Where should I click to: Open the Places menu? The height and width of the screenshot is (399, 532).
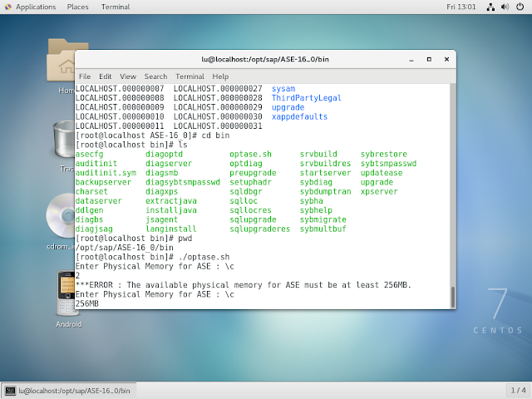pos(77,7)
